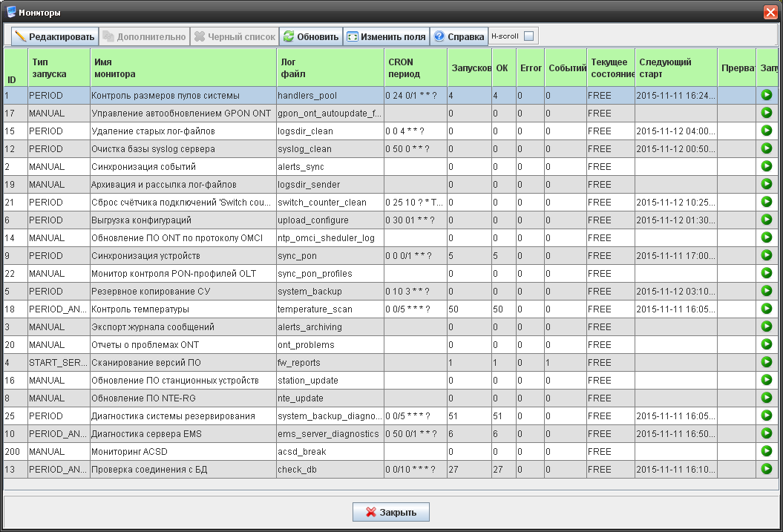Viewport: 783px width, 532px height.
Task: Click the 'Текущее состояние' column header
Action: click(612, 68)
